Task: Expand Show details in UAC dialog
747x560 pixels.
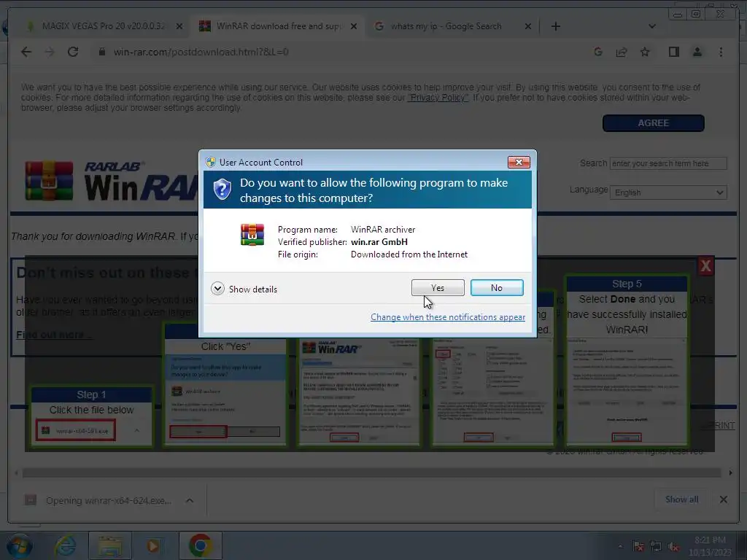Action: pos(244,289)
